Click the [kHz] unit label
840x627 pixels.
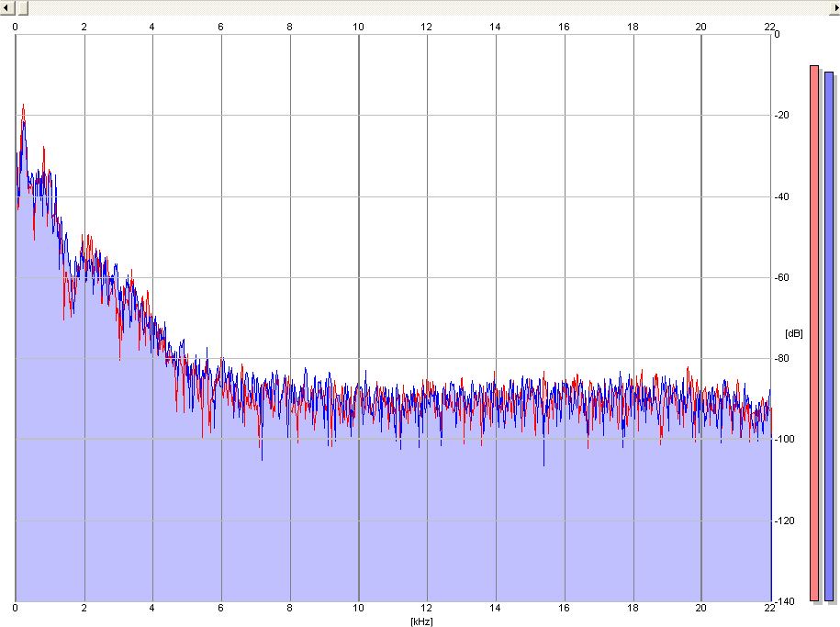[421, 621]
